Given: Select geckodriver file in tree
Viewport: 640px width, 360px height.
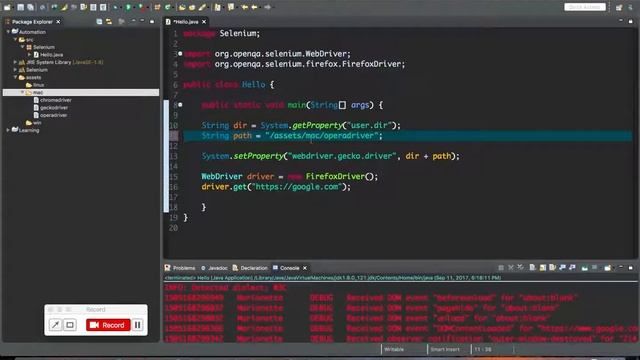Looking at the screenshot, I should pyautogui.click(x=54, y=108).
